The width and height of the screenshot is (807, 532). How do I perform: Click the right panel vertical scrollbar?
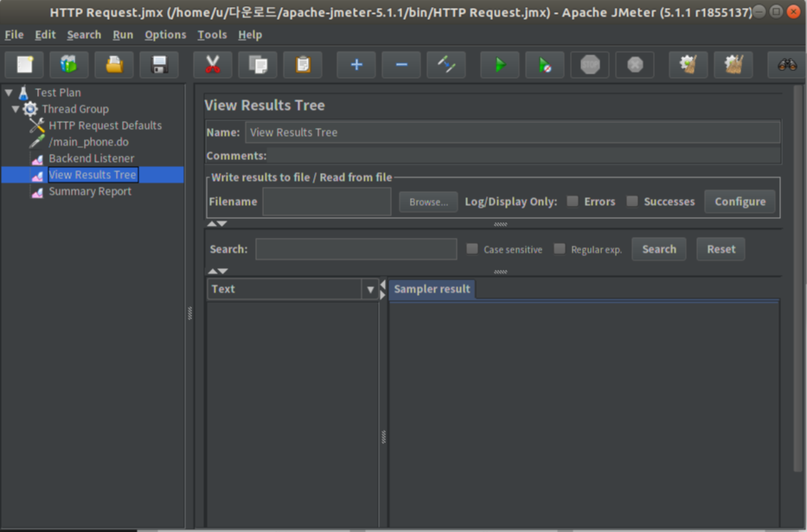click(797, 278)
